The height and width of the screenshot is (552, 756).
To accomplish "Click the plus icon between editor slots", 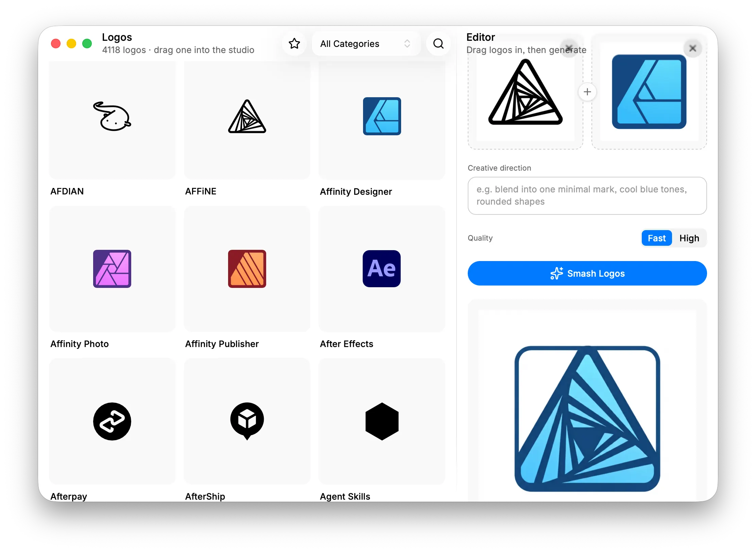I will [587, 92].
